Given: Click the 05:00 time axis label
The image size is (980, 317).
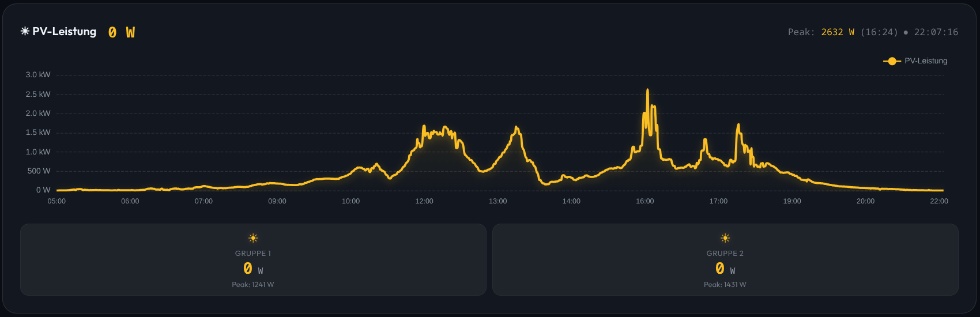Looking at the screenshot, I should (56, 201).
